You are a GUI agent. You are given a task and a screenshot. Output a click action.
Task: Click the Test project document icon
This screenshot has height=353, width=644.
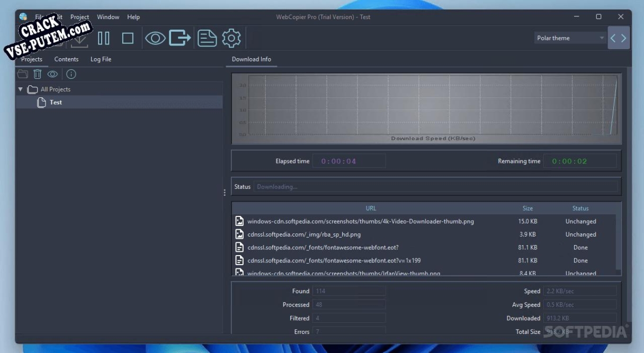pyautogui.click(x=41, y=102)
